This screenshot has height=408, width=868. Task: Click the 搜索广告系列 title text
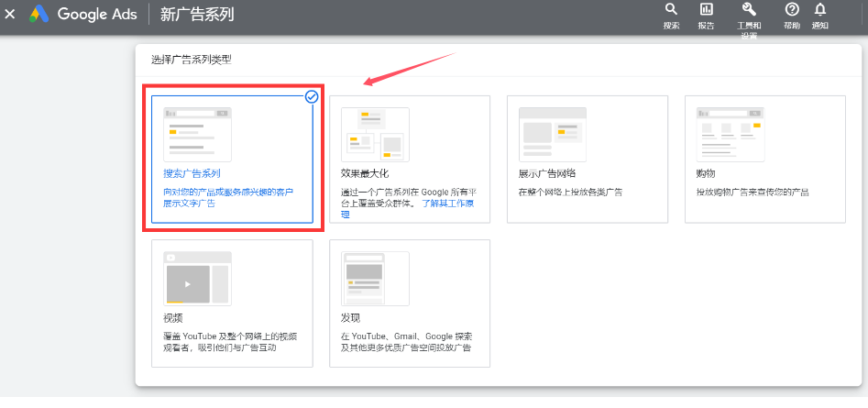(x=192, y=173)
